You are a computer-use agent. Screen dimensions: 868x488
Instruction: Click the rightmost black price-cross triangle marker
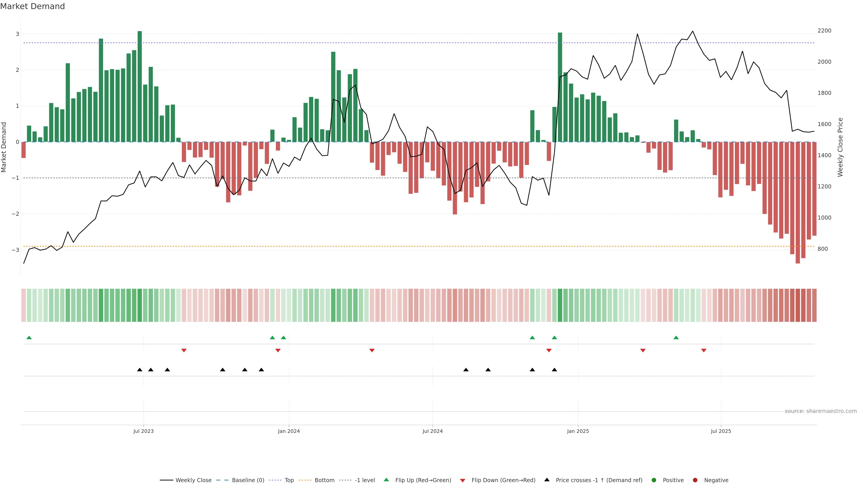coord(554,370)
